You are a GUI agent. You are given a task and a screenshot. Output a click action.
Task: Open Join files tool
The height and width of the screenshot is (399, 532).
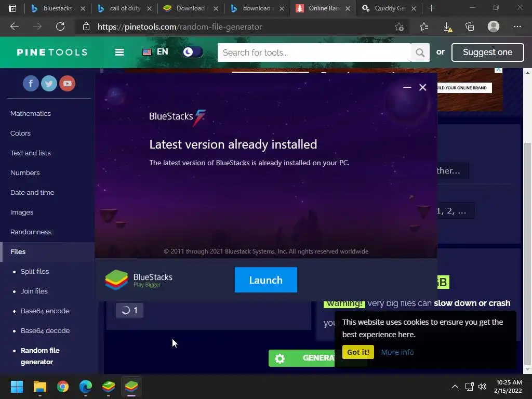[x=34, y=291]
